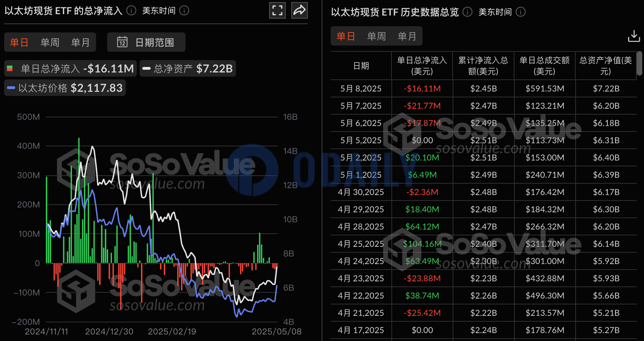Click the 4月 17,2025 date cell
This screenshot has width=644, height=341.
coord(361,330)
